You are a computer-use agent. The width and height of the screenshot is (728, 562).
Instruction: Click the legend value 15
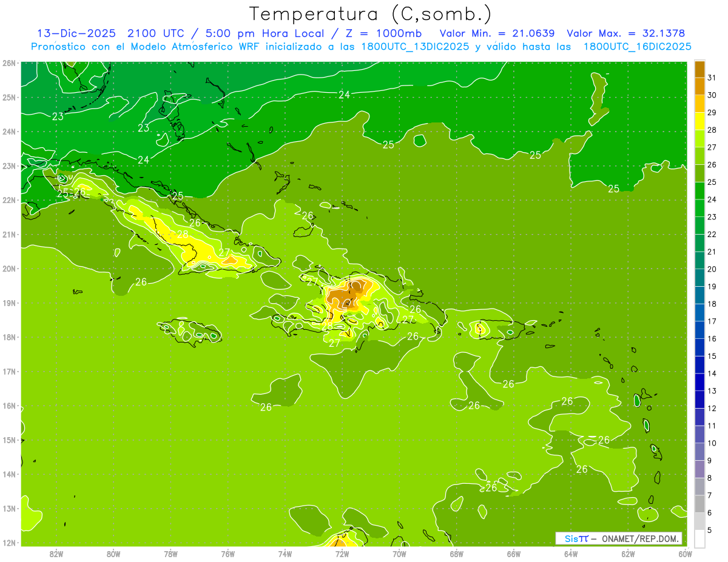(x=712, y=356)
